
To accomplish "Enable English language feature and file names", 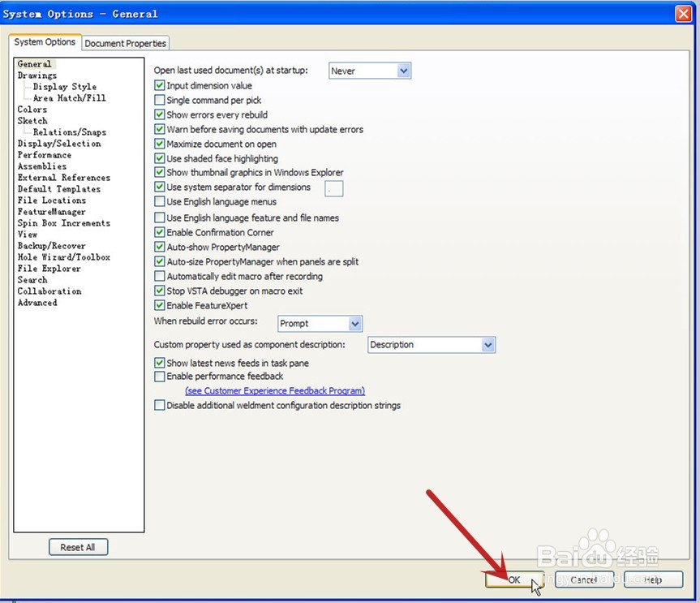I will point(159,218).
